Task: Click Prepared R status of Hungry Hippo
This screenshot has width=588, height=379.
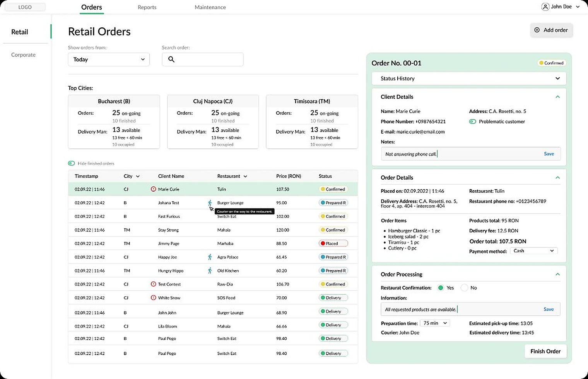Action: [333, 270]
